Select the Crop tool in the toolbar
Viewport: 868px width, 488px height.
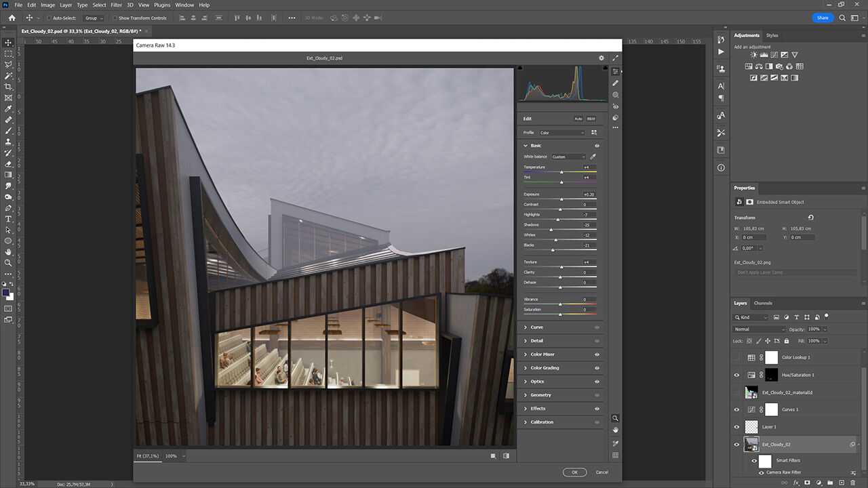coord(8,87)
